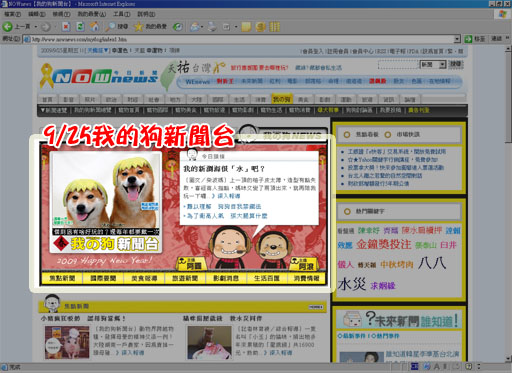
Task: Click the green Go arrow beside address bar
Action: point(468,39)
